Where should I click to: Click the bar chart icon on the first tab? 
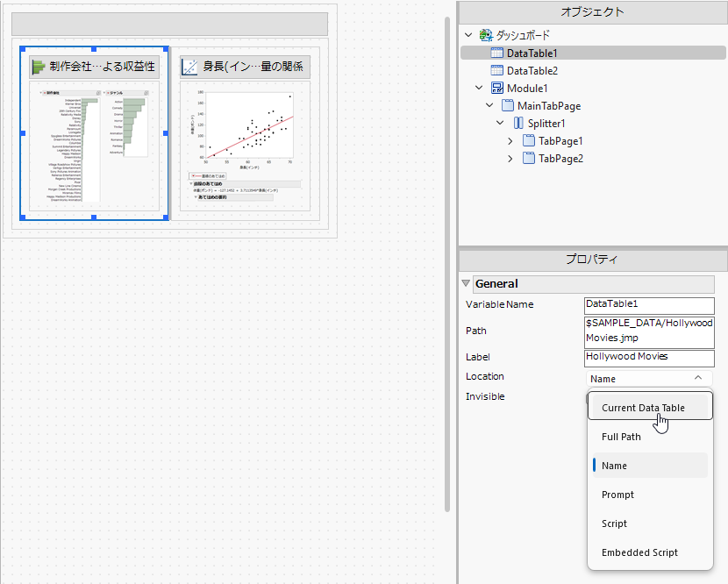click(38, 67)
